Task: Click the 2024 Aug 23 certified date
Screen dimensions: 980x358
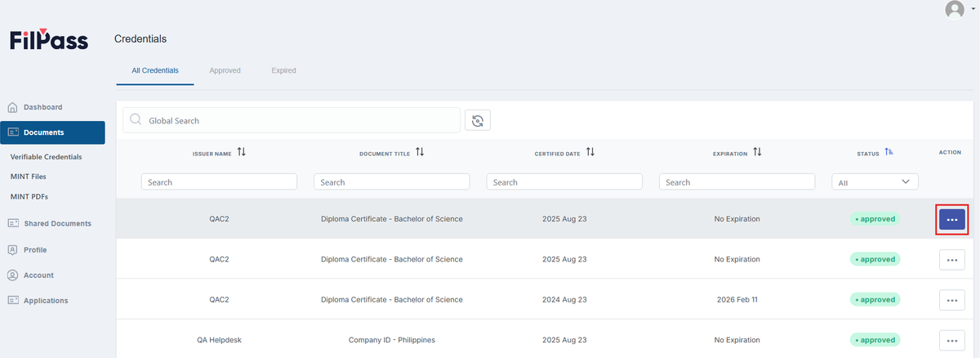Action: pyautogui.click(x=564, y=300)
